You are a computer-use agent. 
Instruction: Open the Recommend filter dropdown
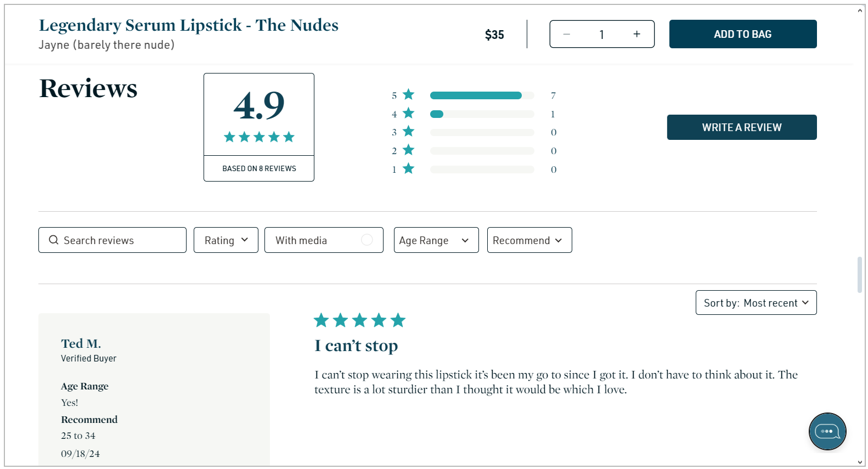tap(529, 240)
